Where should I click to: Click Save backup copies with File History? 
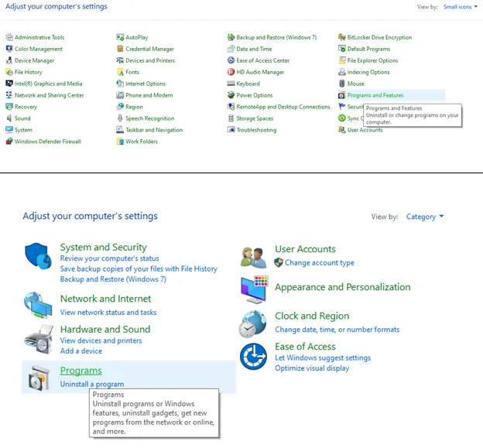[x=139, y=268]
